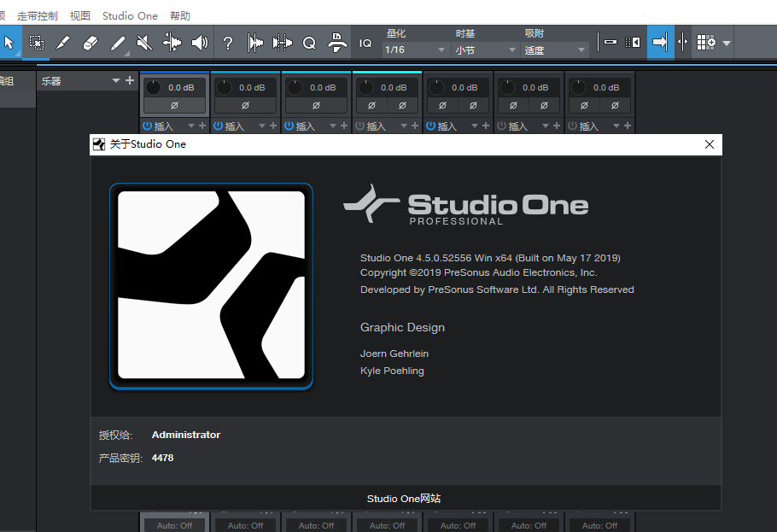Close the 关于Studio One dialog
This screenshot has width=777, height=532.
(x=709, y=144)
